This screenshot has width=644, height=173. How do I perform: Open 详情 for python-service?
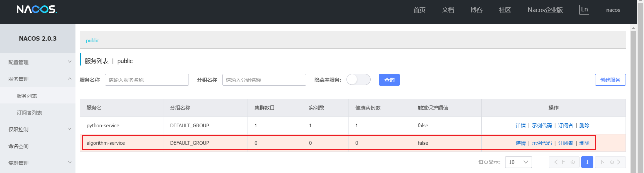pyautogui.click(x=521, y=126)
